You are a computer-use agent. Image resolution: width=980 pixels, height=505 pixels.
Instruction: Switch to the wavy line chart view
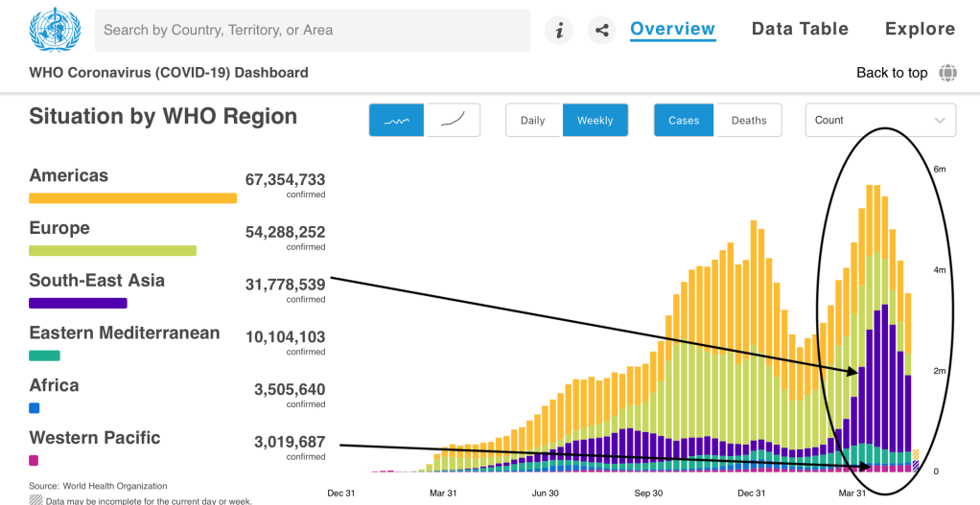click(396, 121)
